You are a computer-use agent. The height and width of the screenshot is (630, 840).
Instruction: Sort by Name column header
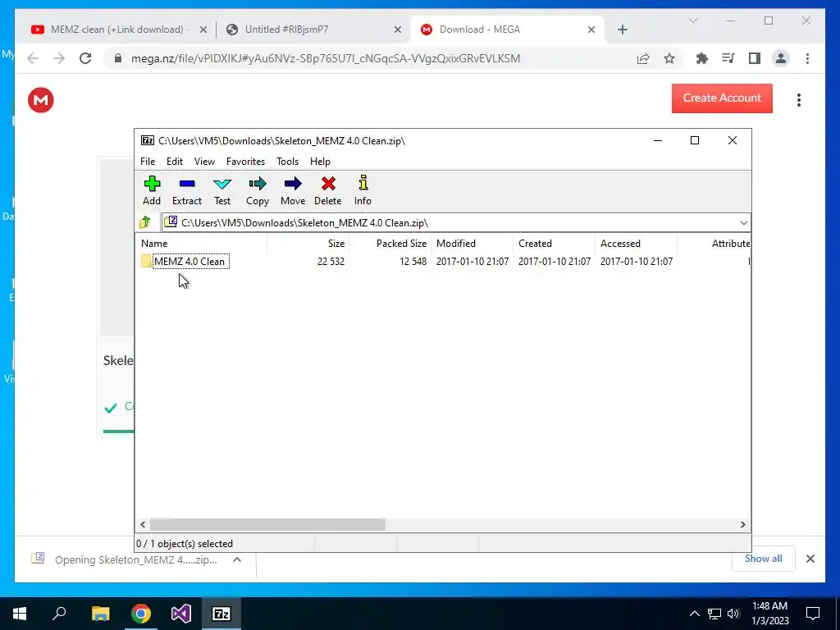pos(201,243)
